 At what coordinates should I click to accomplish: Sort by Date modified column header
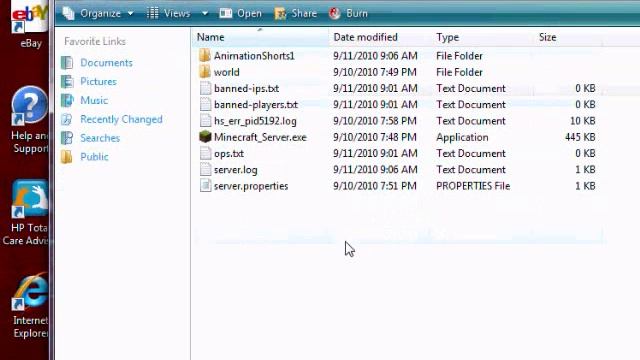click(365, 37)
